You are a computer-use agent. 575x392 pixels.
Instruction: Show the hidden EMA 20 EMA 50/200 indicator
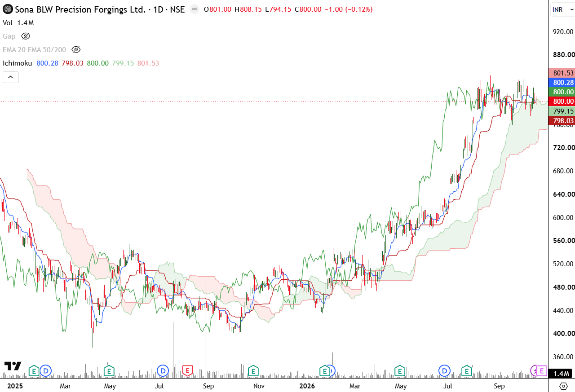point(76,49)
